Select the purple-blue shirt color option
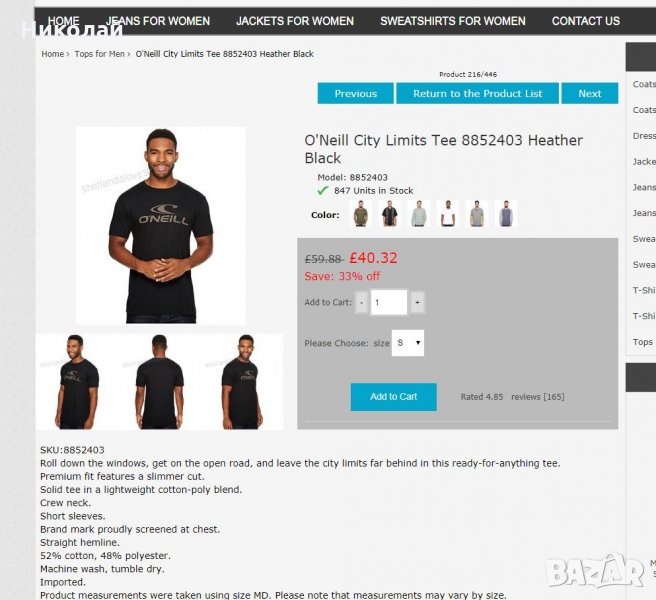 506,213
